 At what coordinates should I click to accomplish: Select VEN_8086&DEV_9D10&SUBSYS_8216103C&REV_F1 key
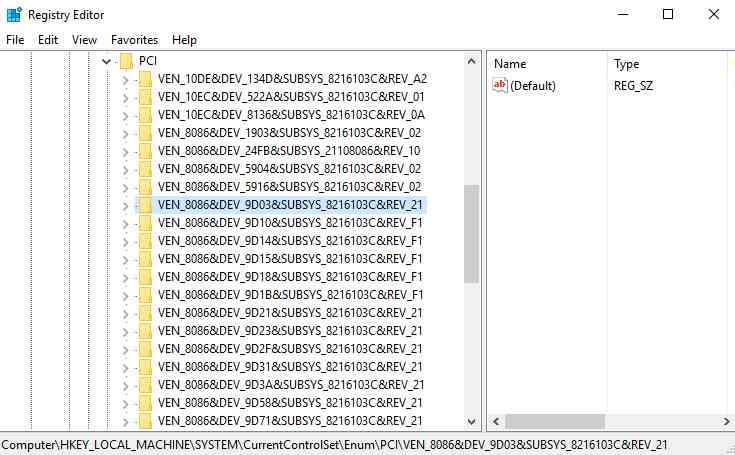coord(290,223)
